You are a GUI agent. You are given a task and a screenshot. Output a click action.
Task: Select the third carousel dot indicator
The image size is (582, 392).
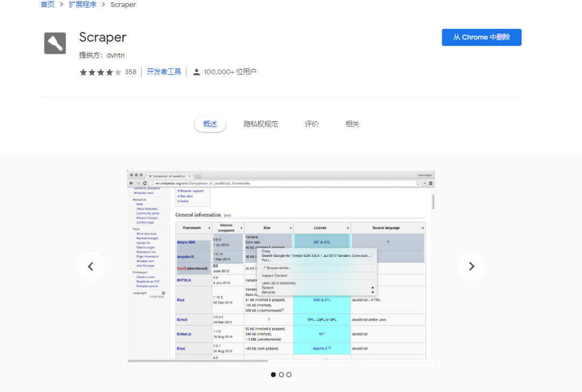tap(289, 374)
